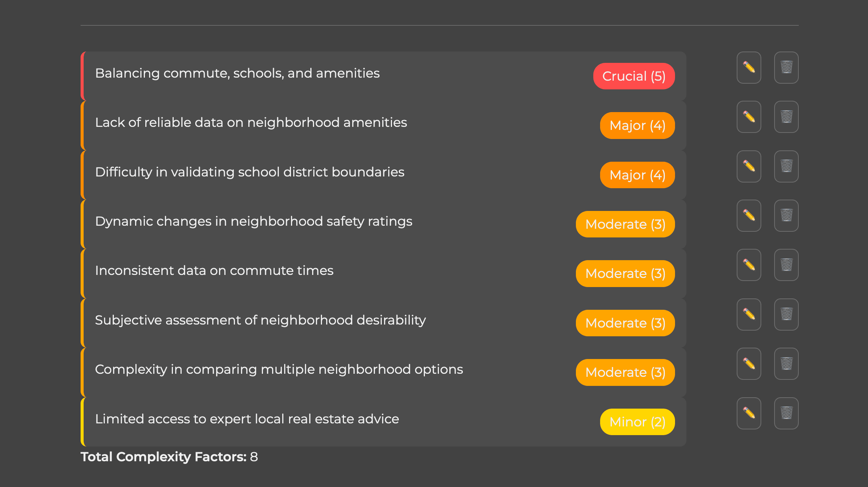
Task: Select the 'Dynamic changes in neighborhood safety ratings' row
Action: (383, 224)
